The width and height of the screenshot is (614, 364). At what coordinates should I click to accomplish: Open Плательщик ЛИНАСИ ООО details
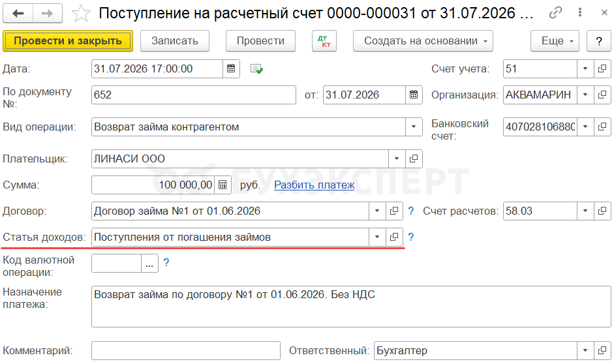414,159
